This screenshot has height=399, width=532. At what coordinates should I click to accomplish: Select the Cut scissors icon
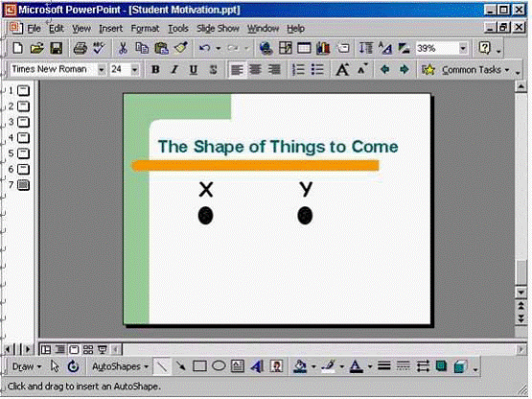point(123,48)
